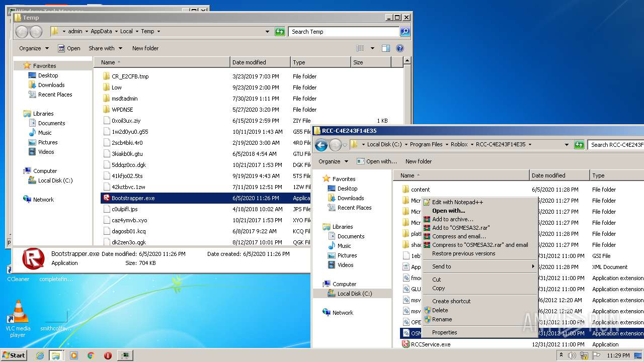Image resolution: width=644 pixels, height=362 pixels.
Task: Select Add to archive... menu entry
Action: (452, 219)
